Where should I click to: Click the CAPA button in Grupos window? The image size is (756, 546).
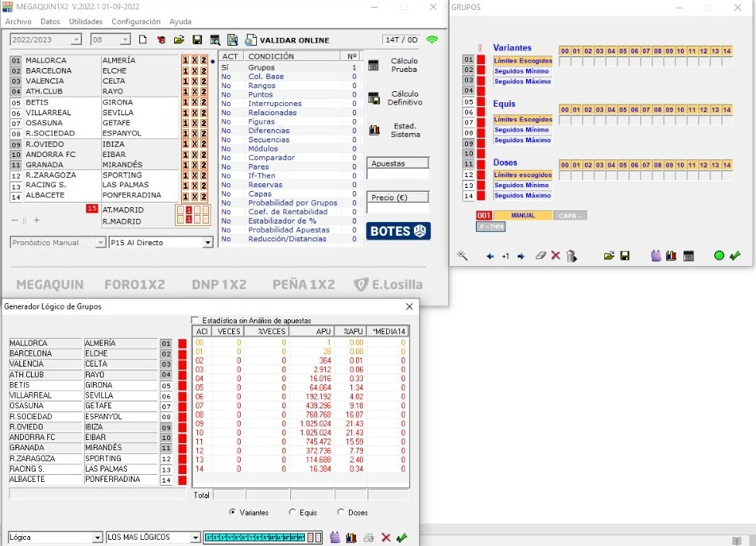570,216
